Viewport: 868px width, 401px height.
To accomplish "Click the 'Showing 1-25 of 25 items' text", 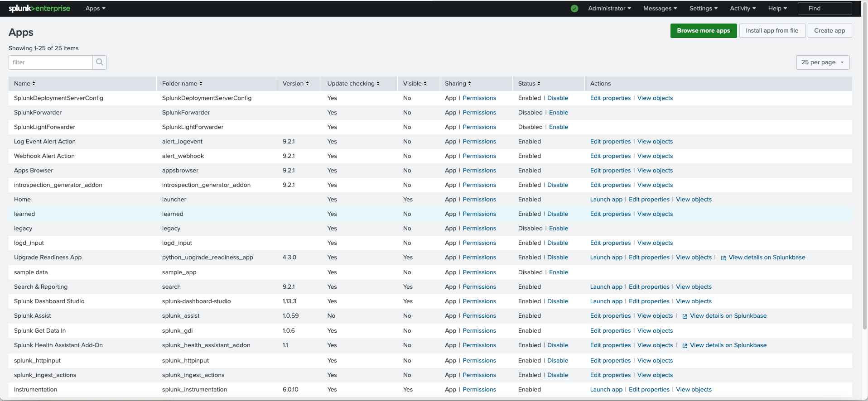I will [x=43, y=48].
